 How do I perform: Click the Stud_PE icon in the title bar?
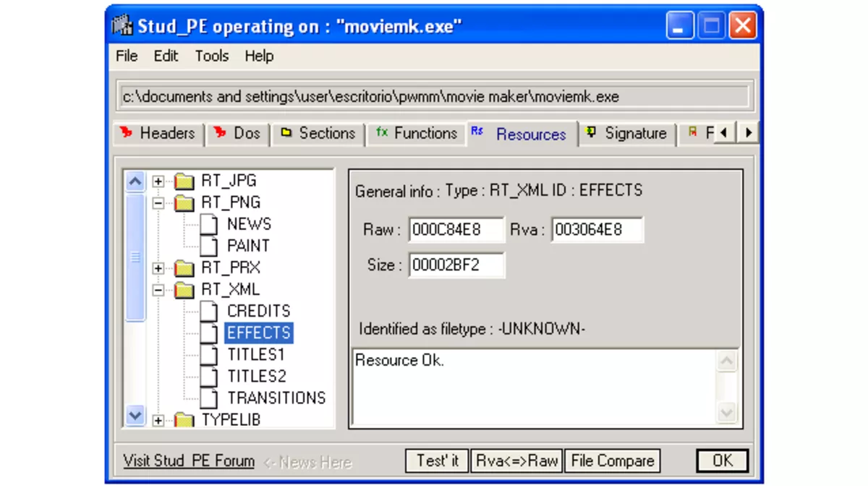(x=122, y=25)
